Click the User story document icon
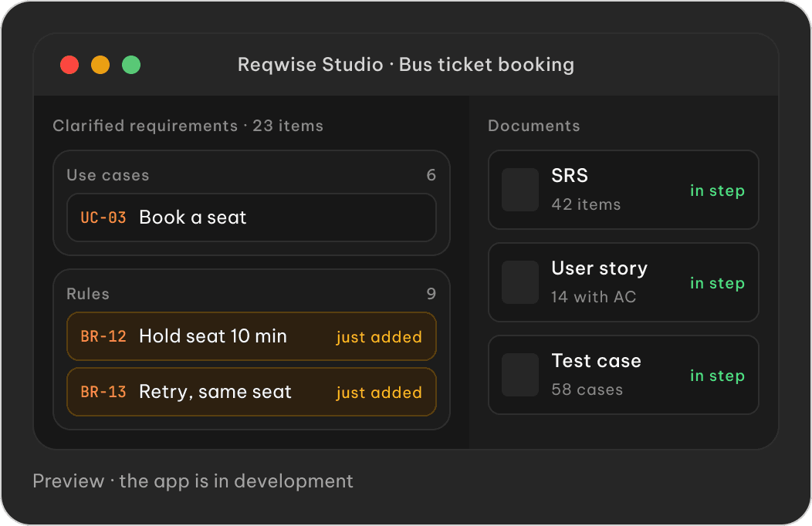 click(520, 282)
